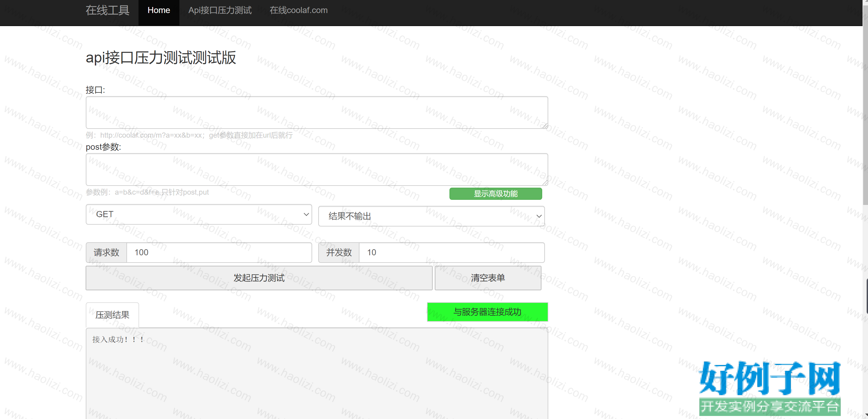This screenshot has height=419, width=868.
Task: Click the 接口 URL example hint text
Action: click(x=189, y=136)
